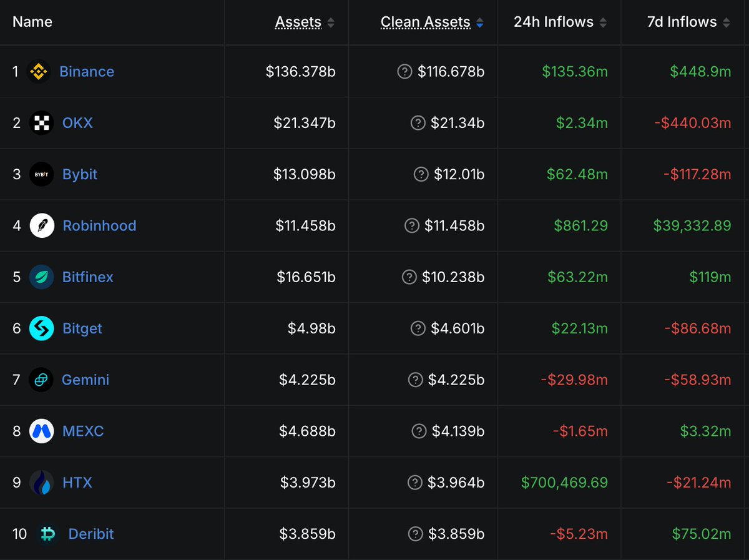Image resolution: width=749 pixels, height=560 pixels.
Task: Open help icon beside Gemini clean assets
Action: [415, 380]
